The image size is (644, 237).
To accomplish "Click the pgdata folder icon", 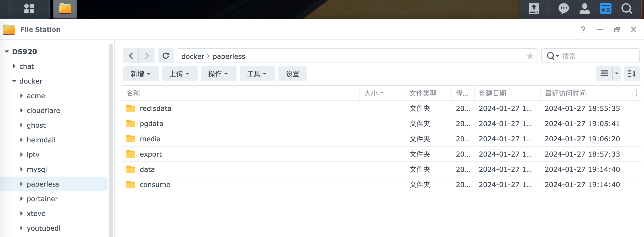I will tap(131, 123).
